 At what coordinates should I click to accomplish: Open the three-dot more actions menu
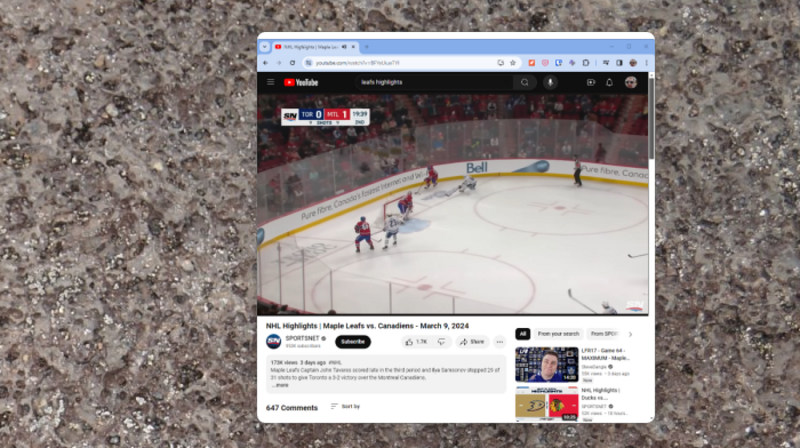pos(500,341)
